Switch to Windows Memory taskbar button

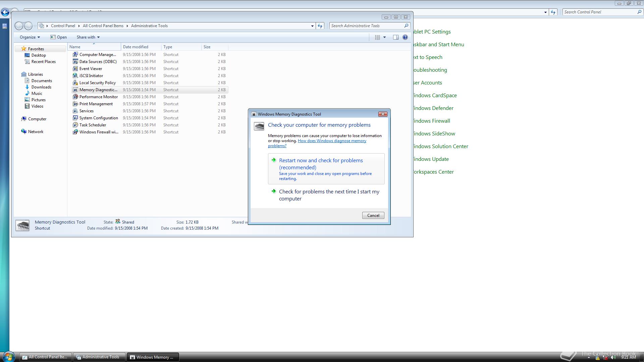[153, 357]
